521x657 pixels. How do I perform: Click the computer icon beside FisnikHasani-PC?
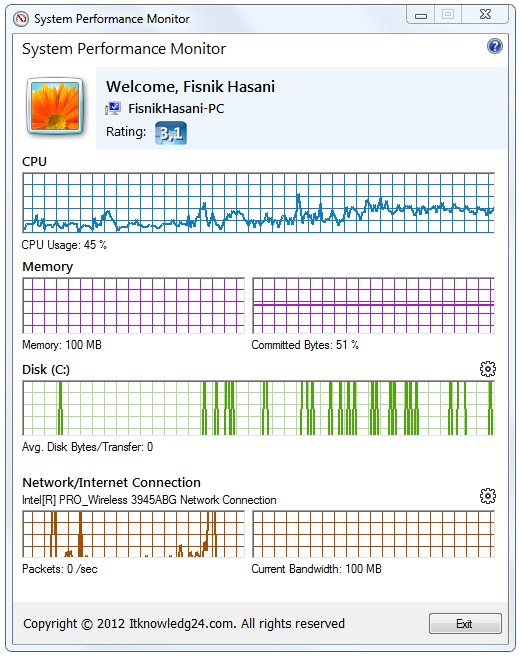coord(113,109)
